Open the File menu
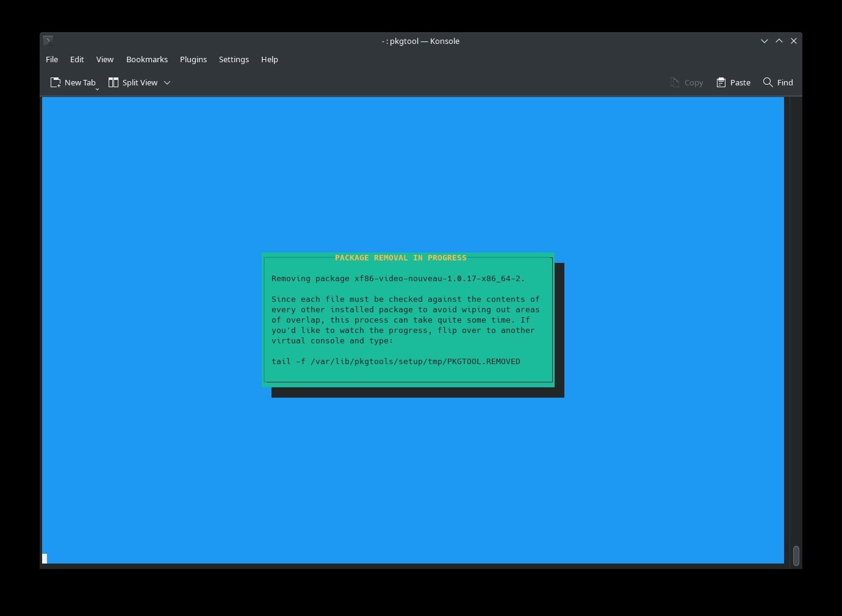842x616 pixels. tap(52, 59)
